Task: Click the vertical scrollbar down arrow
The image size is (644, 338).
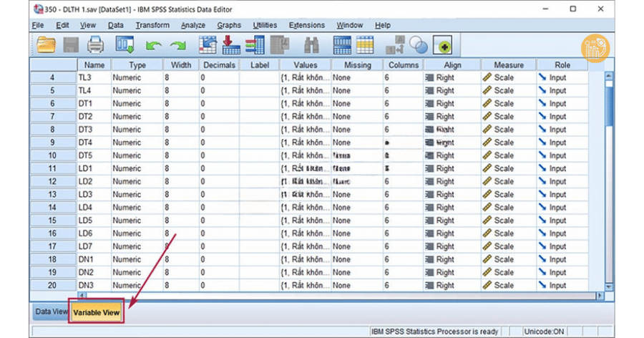Action: 609,287
